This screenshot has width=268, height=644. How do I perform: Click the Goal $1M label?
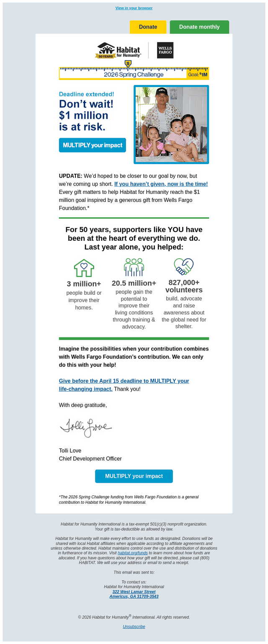pos(198,75)
